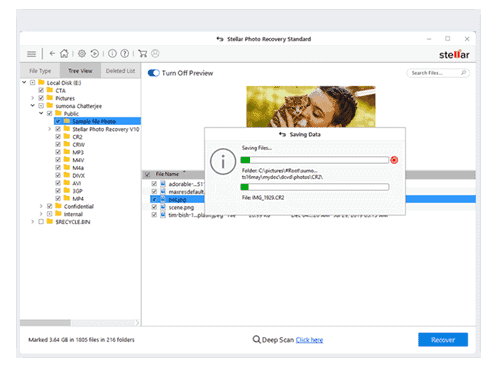
Task: Click the resume recovery icon
Action: (x=95, y=53)
